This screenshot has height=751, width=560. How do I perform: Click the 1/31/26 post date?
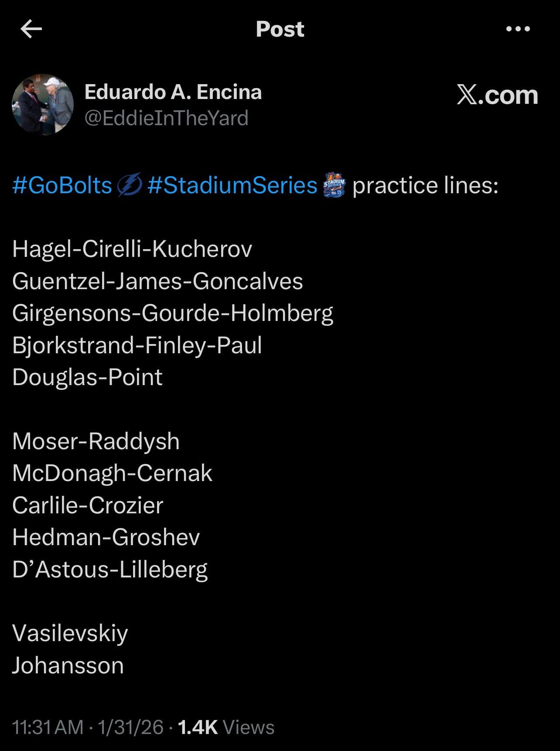[x=130, y=727]
